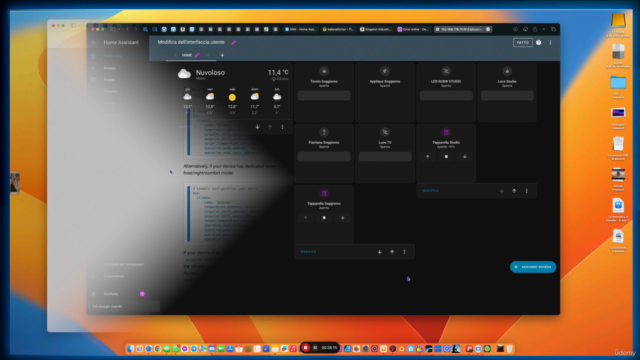Edit the HOME view with its pencil
Viewport: 640px width, 360px height.
(197, 55)
